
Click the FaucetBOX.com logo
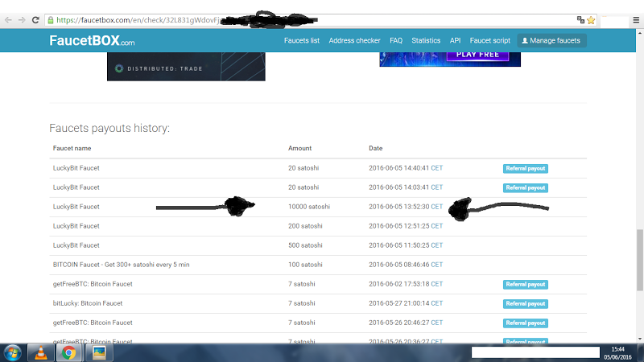click(92, 40)
